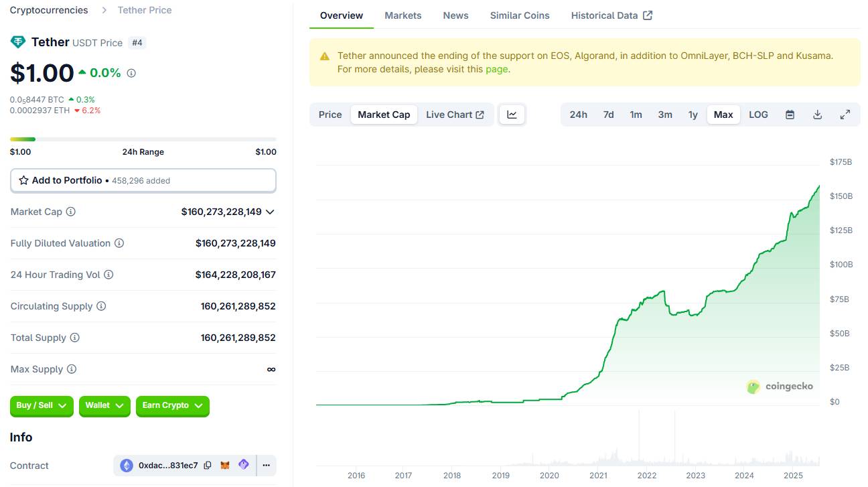The height and width of the screenshot is (487, 868).
Task: Click the calendar date range icon
Action: tap(790, 115)
